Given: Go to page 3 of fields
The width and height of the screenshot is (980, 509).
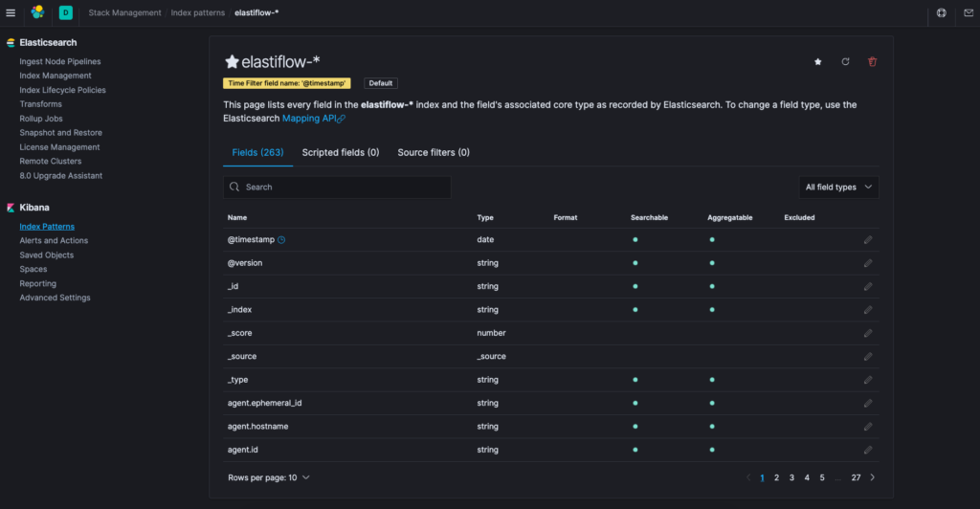Looking at the screenshot, I should click(791, 477).
